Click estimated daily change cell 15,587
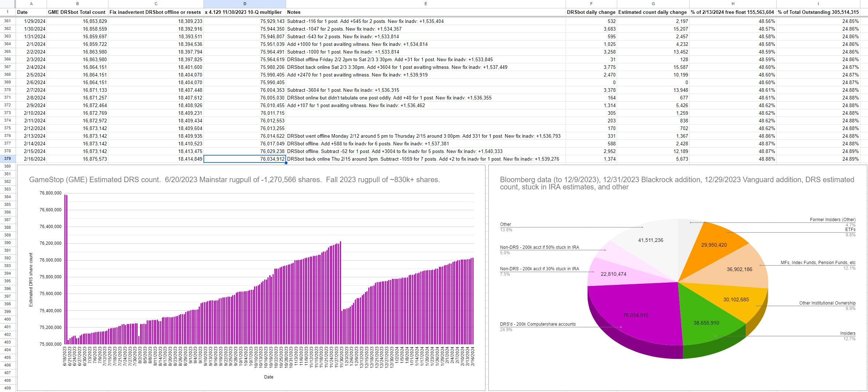Screen dimensions: 868x392 point(653,67)
